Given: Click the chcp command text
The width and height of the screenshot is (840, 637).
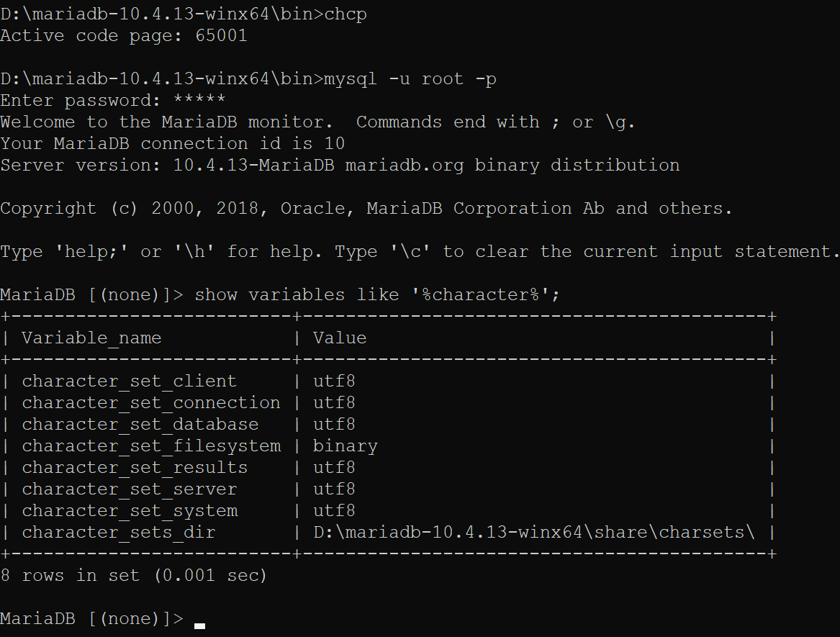Looking at the screenshot, I should (x=346, y=14).
